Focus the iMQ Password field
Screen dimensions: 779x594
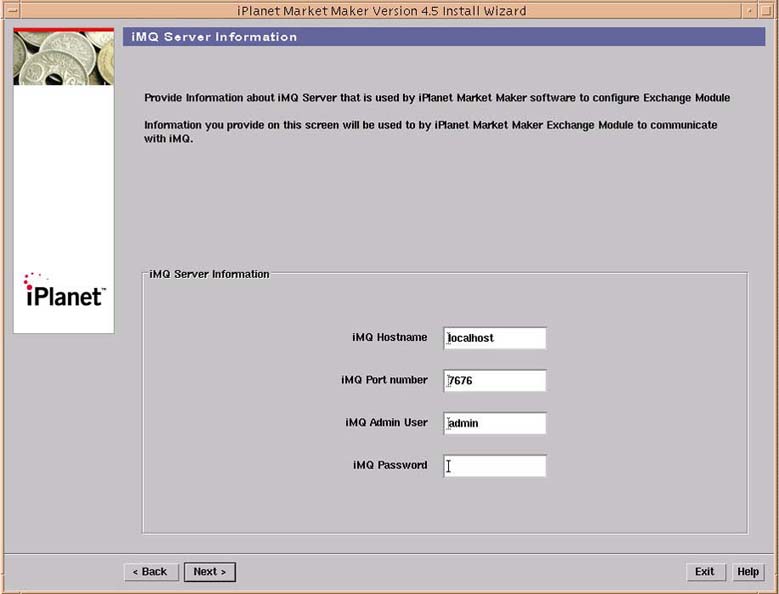tap(495, 466)
